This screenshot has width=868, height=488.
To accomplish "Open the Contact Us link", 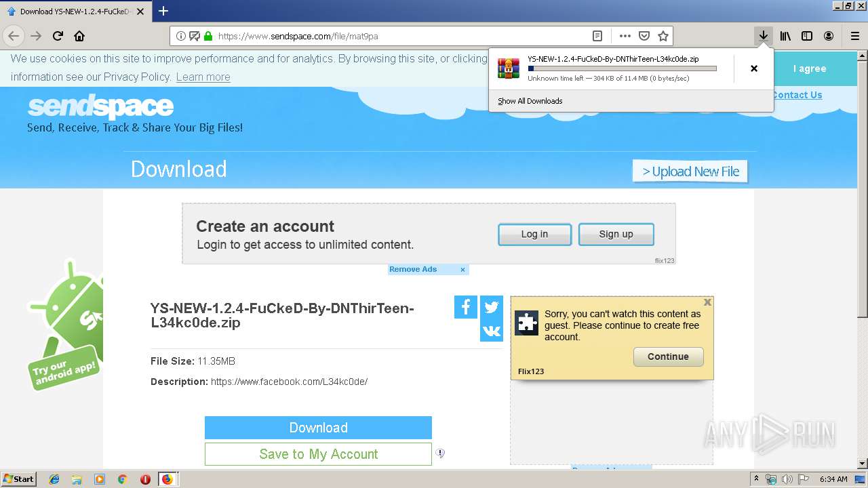I will coord(797,95).
